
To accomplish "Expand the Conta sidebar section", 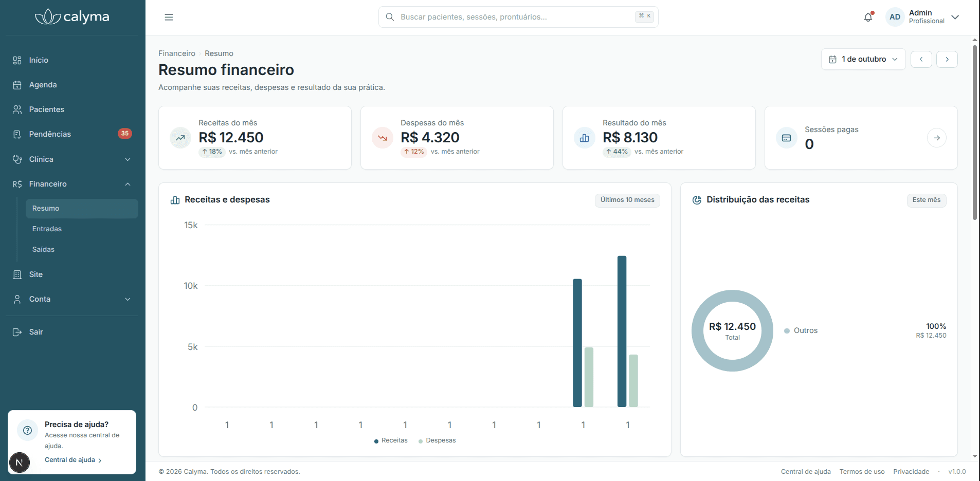I will click(x=72, y=299).
